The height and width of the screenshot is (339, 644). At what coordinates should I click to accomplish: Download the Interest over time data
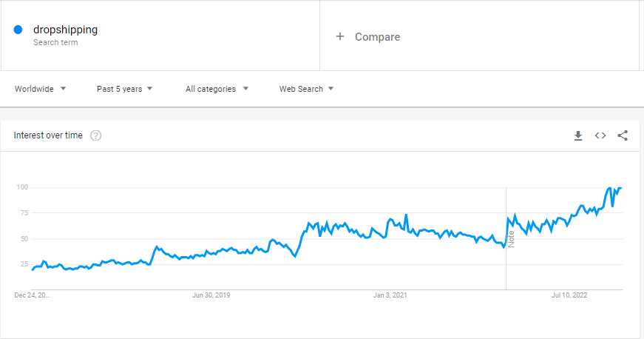point(578,135)
